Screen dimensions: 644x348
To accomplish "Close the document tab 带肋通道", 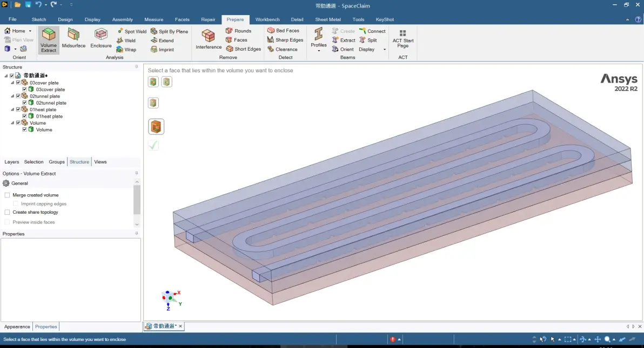I will (180, 326).
